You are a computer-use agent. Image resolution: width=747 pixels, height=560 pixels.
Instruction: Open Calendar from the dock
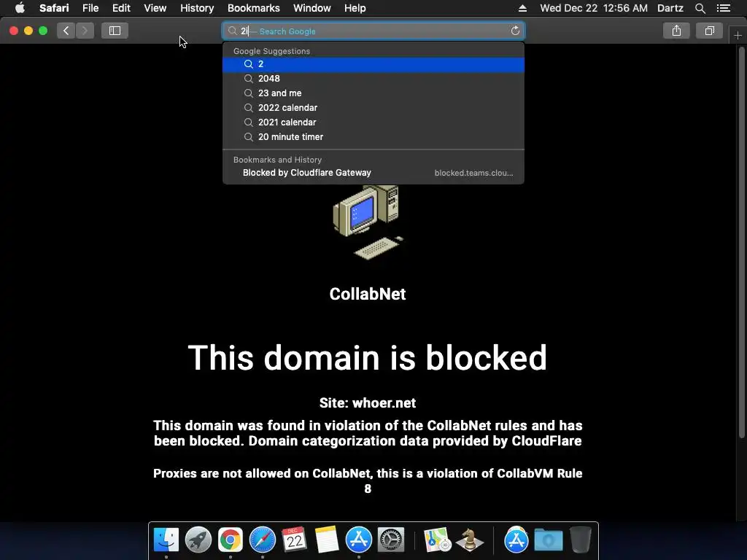click(295, 540)
